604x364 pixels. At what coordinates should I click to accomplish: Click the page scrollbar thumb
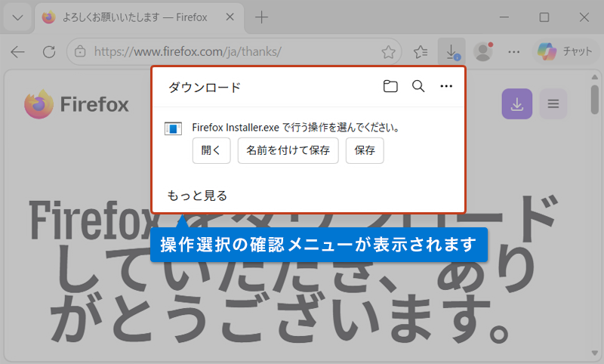point(595,100)
